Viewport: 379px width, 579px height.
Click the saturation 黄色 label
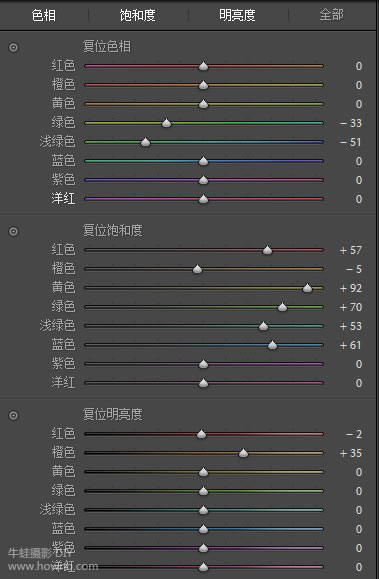coord(63,288)
